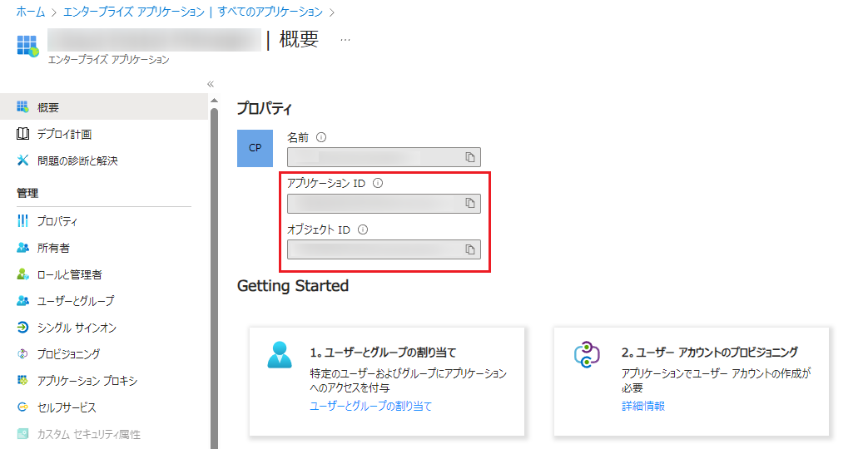
Task: Click the プロパティ section heading
Action: (x=265, y=108)
